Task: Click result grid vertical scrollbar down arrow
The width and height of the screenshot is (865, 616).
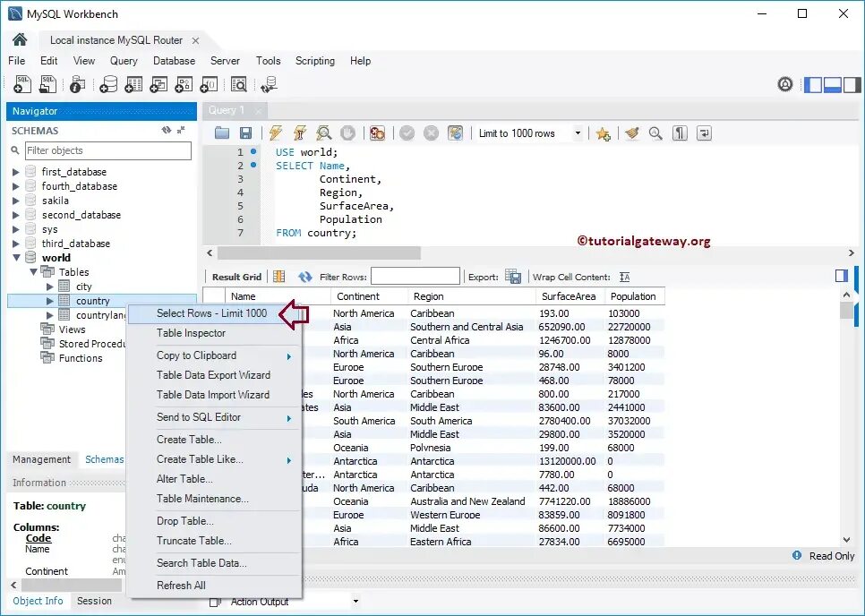Action: click(847, 541)
